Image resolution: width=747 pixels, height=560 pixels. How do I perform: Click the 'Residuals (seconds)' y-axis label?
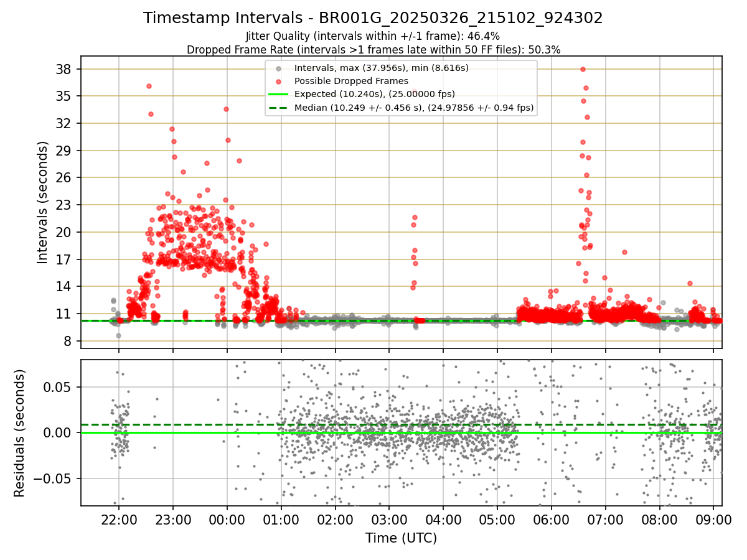[19, 433]
